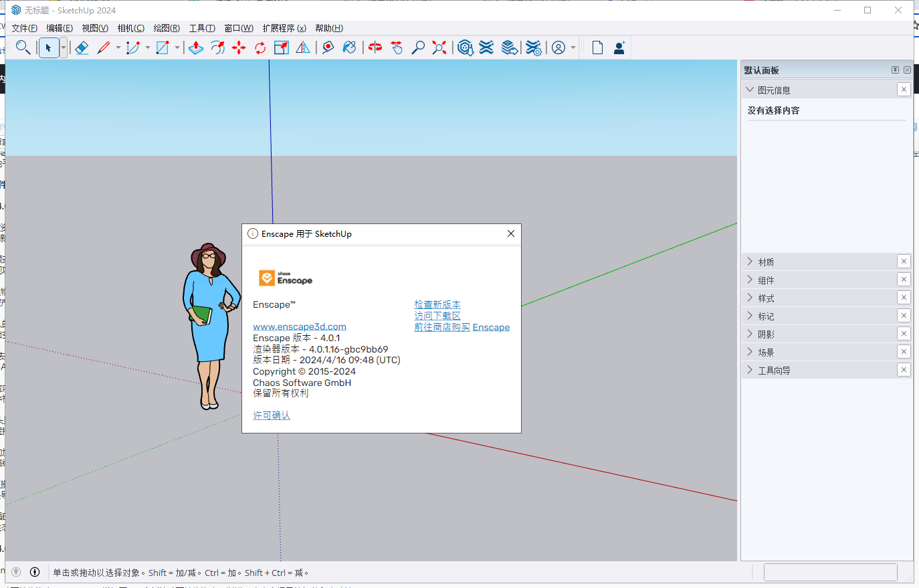Expand the 工具向导 panel section
The height and width of the screenshot is (588, 919).
tap(750, 370)
